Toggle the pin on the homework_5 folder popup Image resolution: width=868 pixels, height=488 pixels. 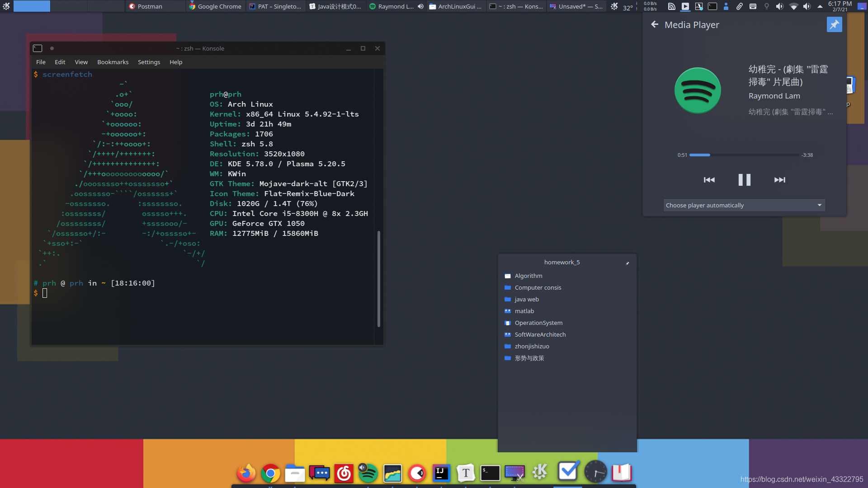click(x=627, y=263)
